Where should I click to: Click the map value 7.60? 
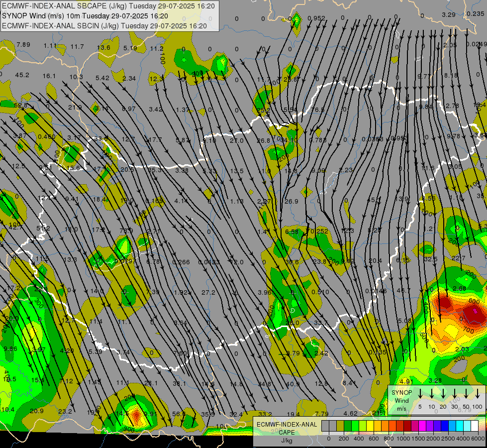(x=180, y=353)
